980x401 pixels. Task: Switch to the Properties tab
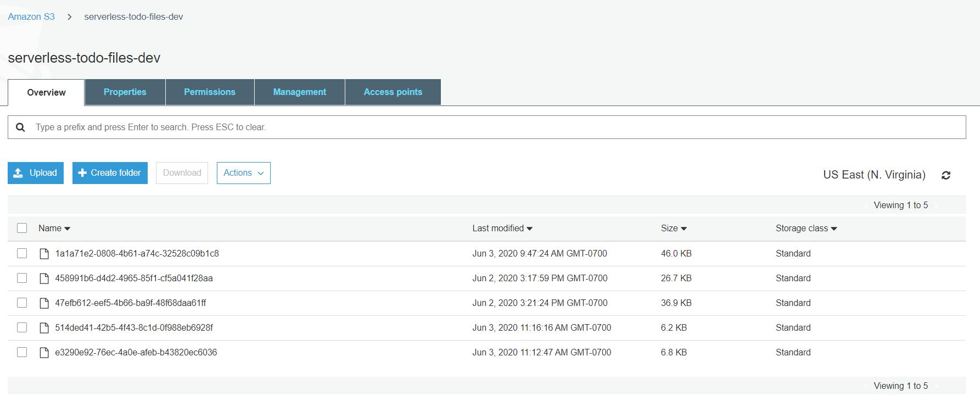[x=125, y=92]
